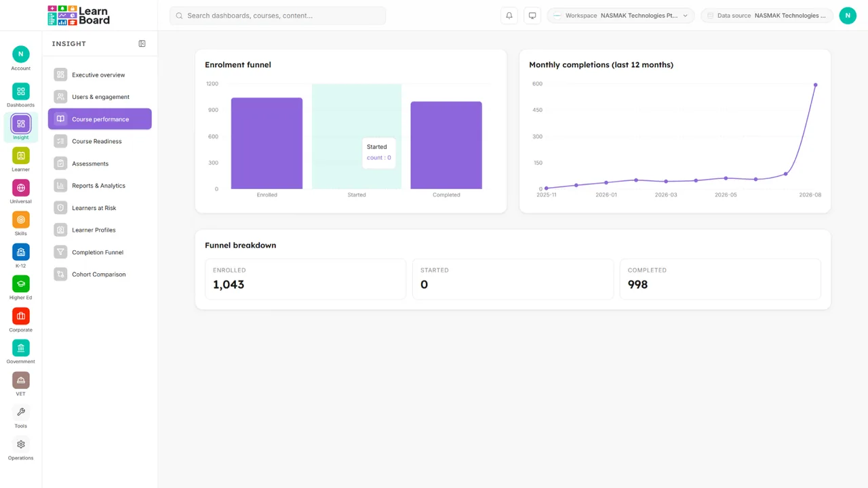Open the Dashboards module icon
This screenshot has height=488, width=868.
(20, 91)
